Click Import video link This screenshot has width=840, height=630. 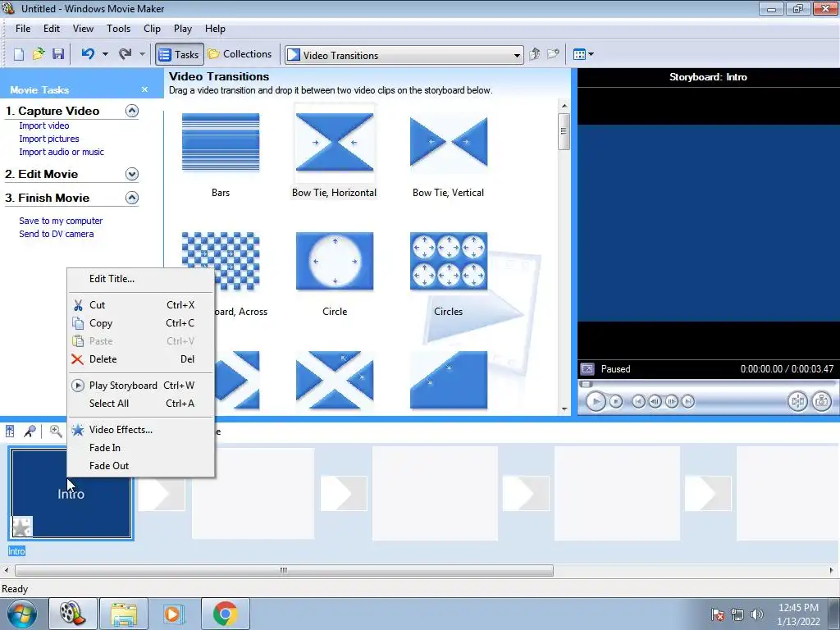(44, 126)
